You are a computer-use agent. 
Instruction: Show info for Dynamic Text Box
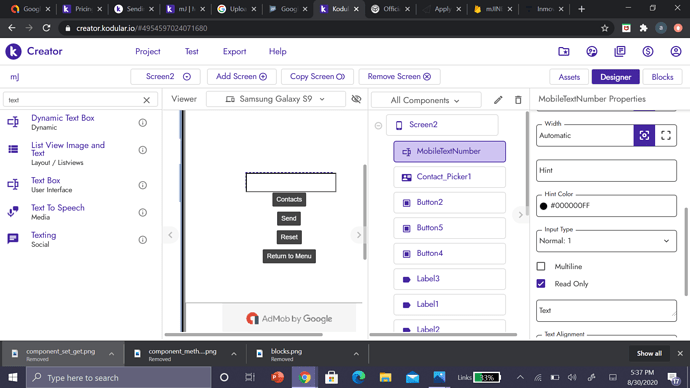point(143,123)
